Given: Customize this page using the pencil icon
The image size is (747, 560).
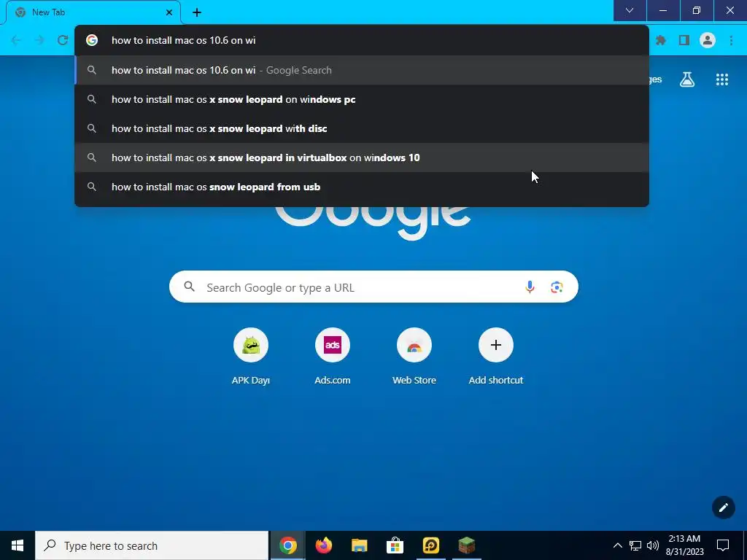Looking at the screenshot, I should point(723,507).
